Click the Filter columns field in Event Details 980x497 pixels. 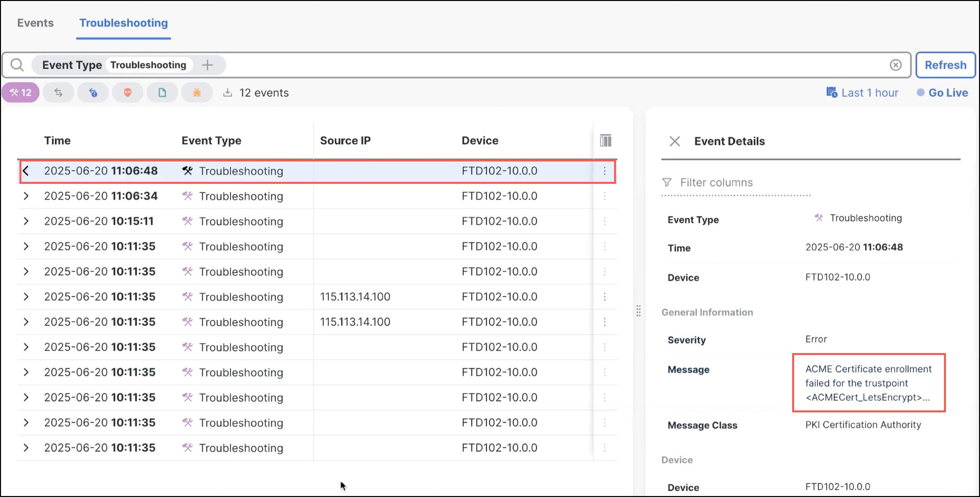coord(715,182)
